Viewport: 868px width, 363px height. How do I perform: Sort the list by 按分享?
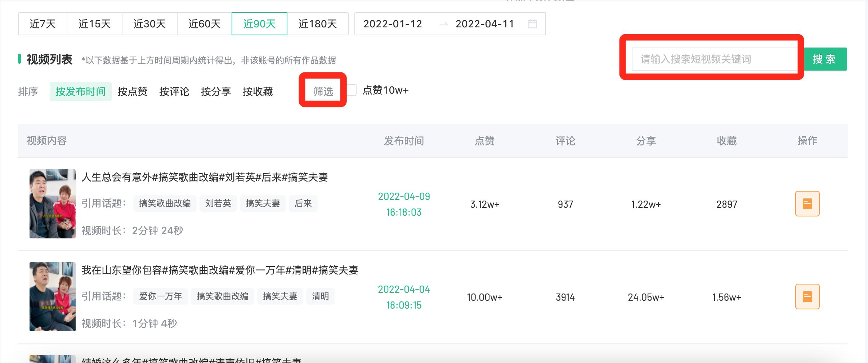tap(216, 91)
